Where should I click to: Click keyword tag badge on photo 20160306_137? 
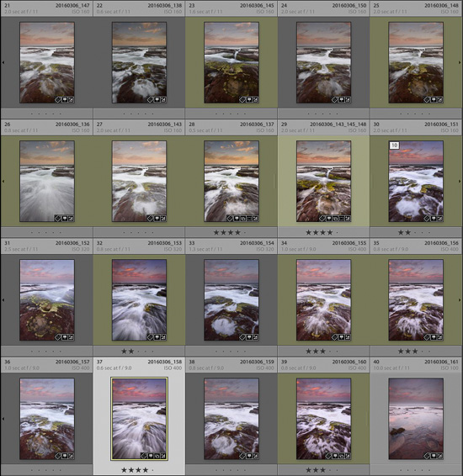click(230, 219)
